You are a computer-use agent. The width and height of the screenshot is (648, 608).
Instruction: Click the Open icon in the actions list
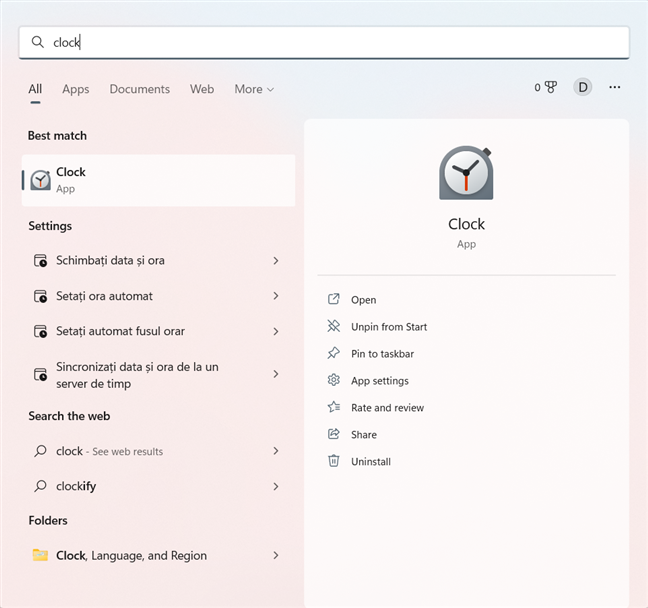(334, 299)
